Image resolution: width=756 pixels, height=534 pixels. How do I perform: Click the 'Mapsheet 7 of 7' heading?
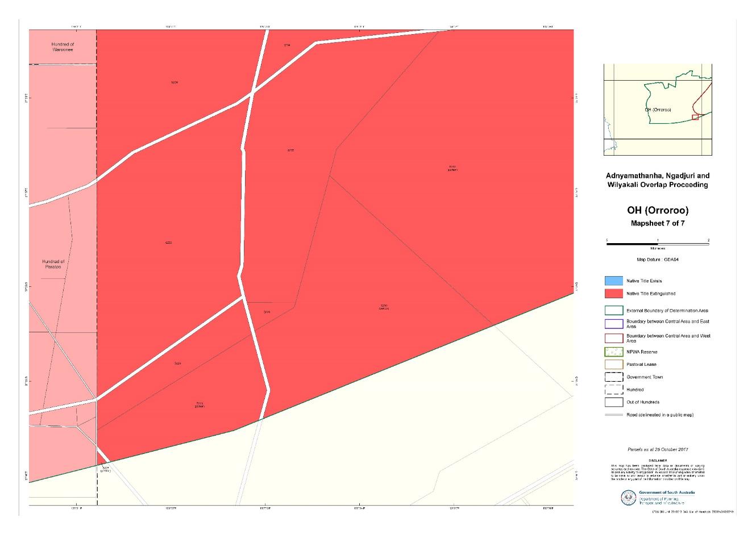pos(658,223)
